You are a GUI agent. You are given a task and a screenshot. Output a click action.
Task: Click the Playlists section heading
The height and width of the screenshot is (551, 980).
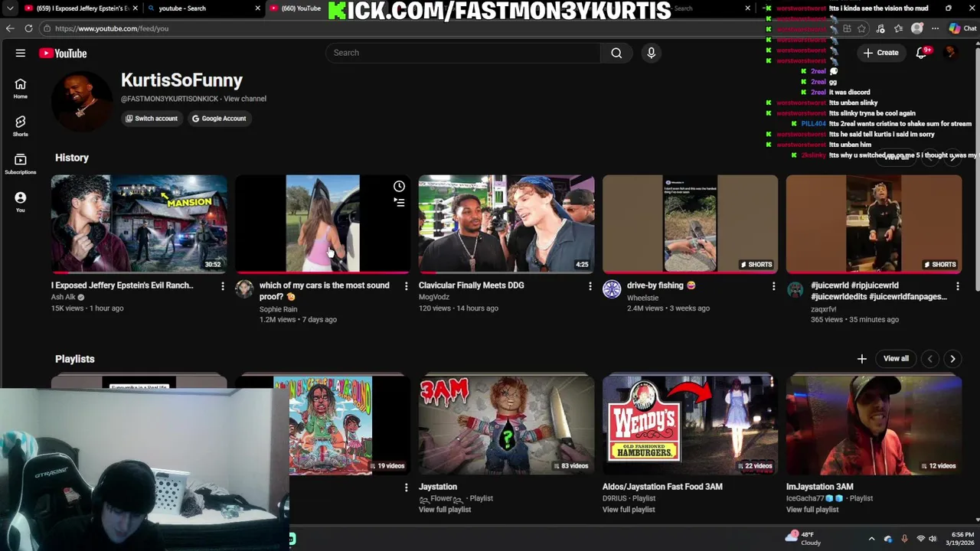pos(75,359)
